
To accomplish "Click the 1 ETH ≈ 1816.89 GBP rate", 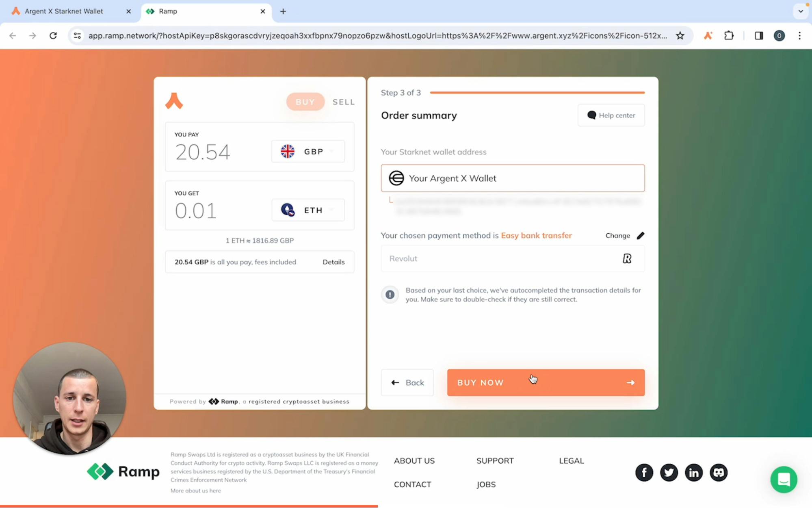I will point(260,241).
